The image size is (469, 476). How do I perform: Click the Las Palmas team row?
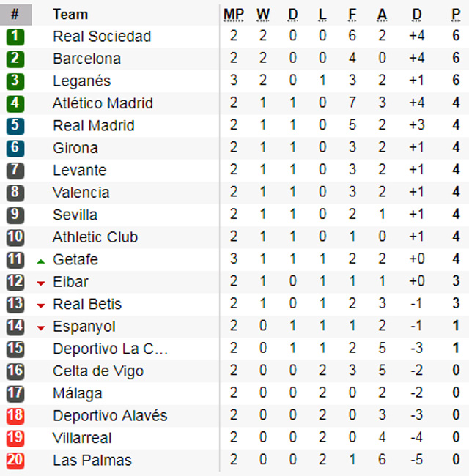(234, 460)
